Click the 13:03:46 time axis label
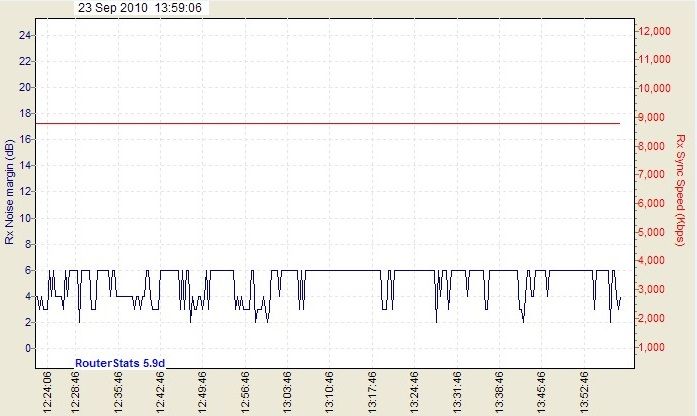 (x=289, y=390)
